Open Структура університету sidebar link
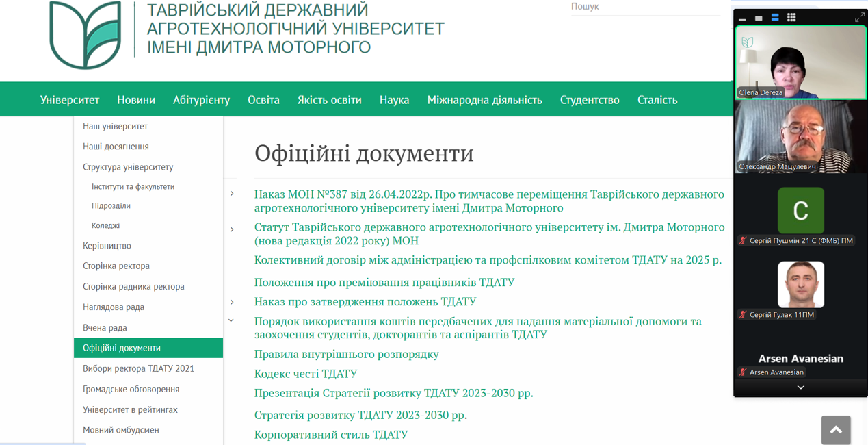Image resolution: width=868 pixels, height=445 pixels. [x=128, y=167]
